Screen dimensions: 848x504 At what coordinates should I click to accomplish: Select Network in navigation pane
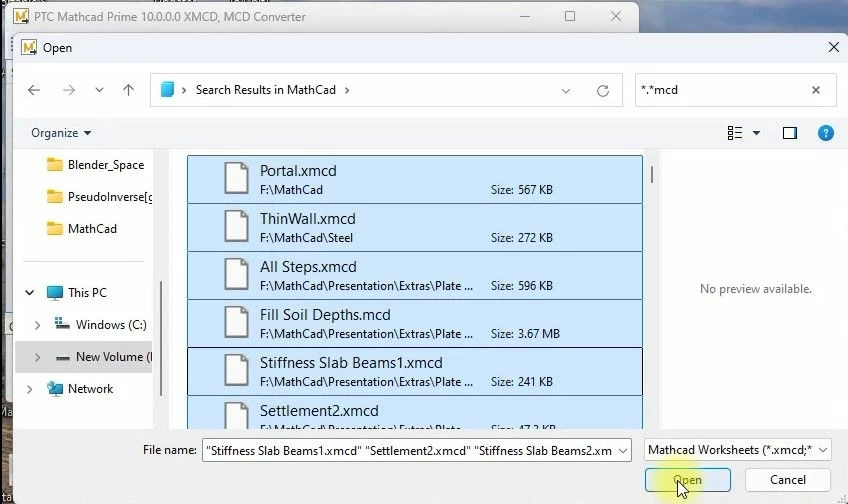(80, 389)
